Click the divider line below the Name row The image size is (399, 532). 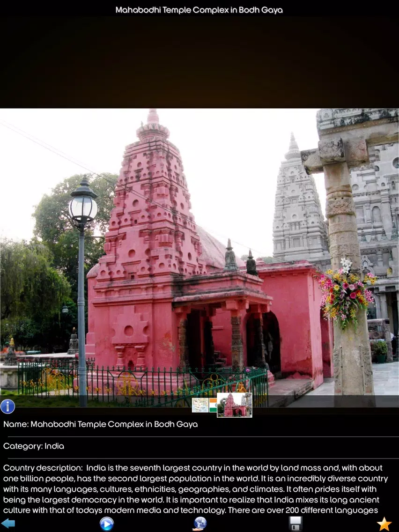pos(203,436)
